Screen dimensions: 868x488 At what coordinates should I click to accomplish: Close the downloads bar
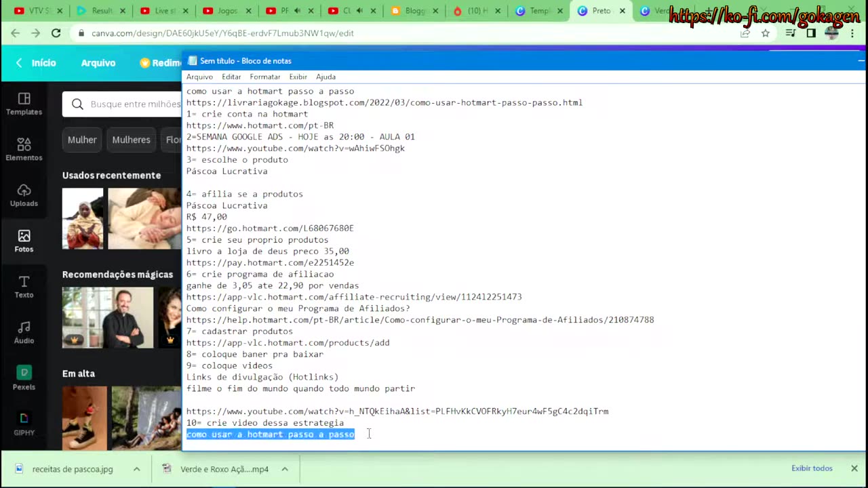[x=854, y=468]
